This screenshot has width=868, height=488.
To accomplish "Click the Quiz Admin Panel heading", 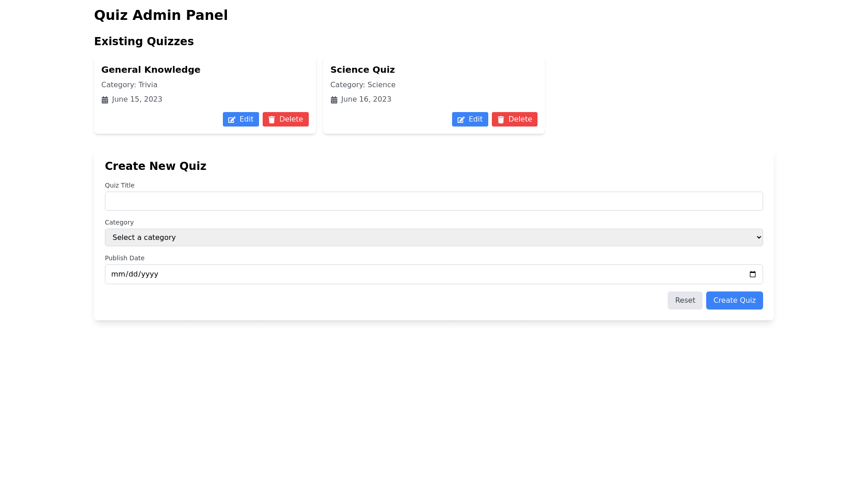I will click(161, 15).
